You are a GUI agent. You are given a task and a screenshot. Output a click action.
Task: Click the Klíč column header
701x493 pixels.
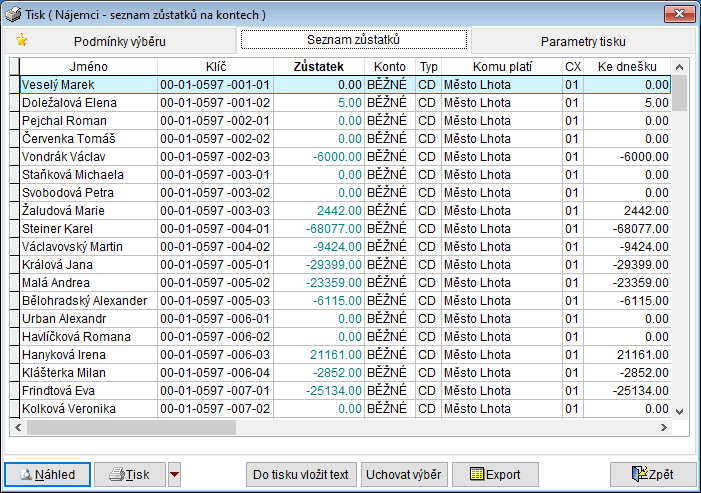(215, 66)
